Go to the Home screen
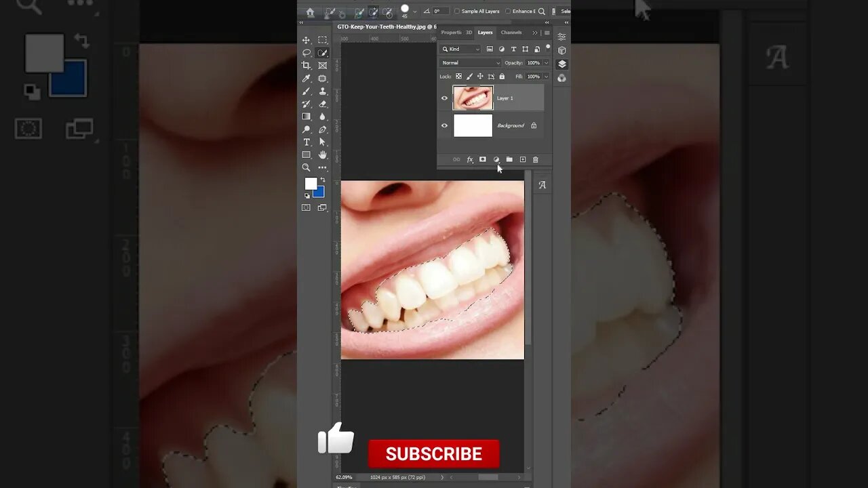 [310, 12]
